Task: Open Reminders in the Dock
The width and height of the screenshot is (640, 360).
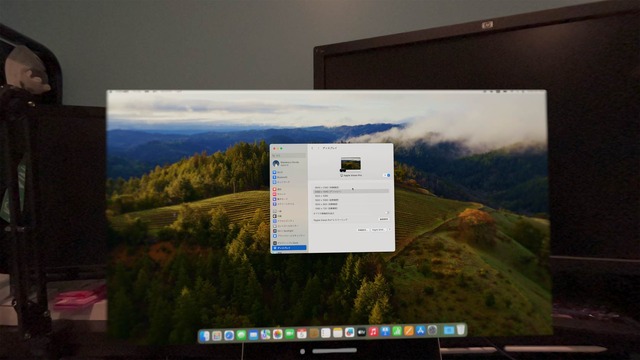Action: [326, 333]
